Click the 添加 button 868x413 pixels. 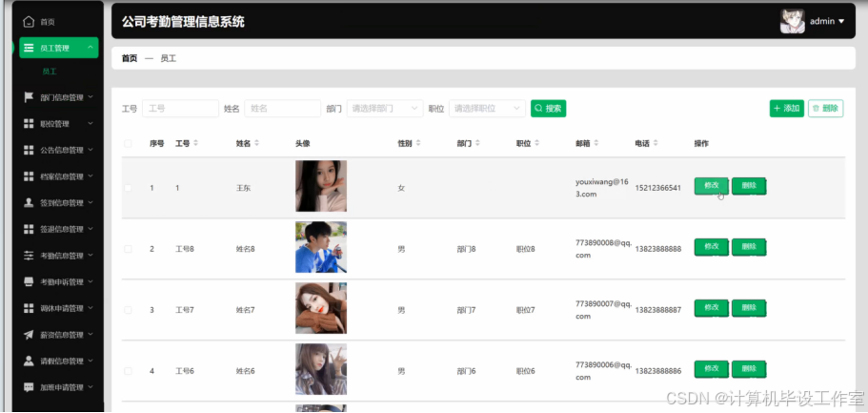(x=787, y=109)
